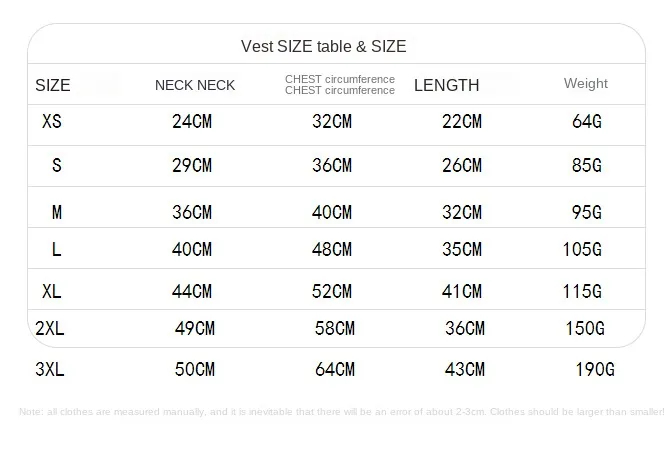Viewport: 670px width, 469px height.
Task: Select the M size row label
Action: 57,212
